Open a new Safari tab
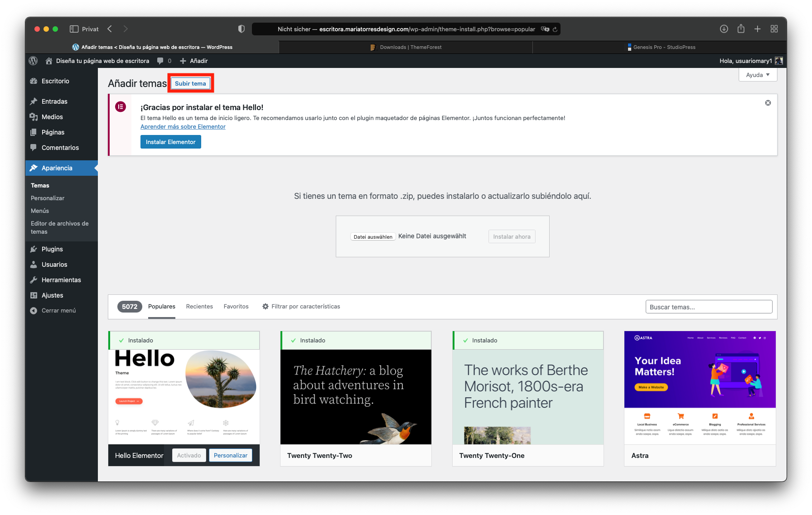The image size is (812, 515). click(758, 29)
